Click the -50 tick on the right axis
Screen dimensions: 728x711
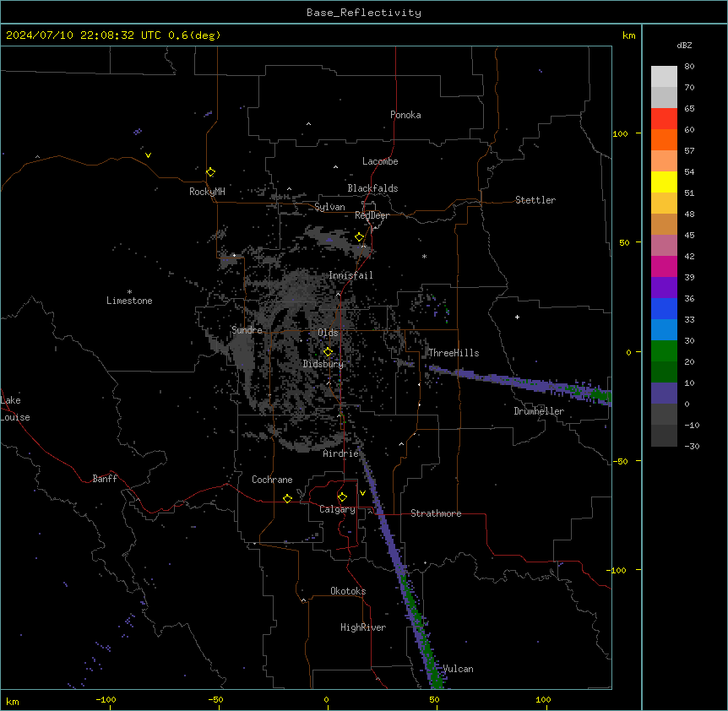(x=620, y=461)
